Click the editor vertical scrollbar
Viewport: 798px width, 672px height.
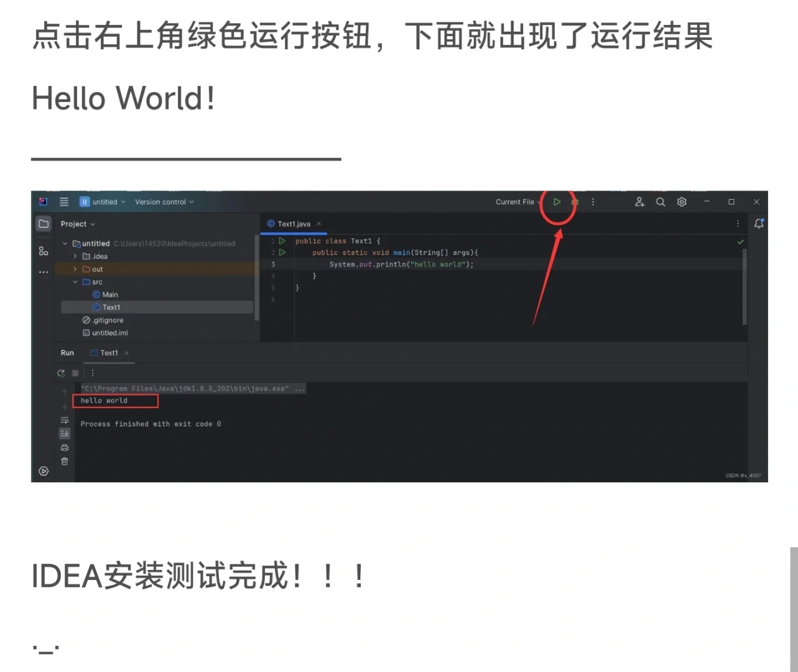click(745, 286)
